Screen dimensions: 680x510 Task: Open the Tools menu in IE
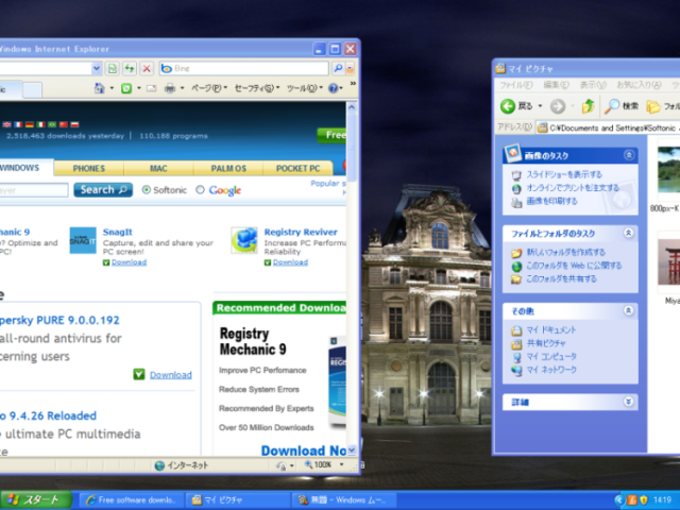[x=304, y=88]
